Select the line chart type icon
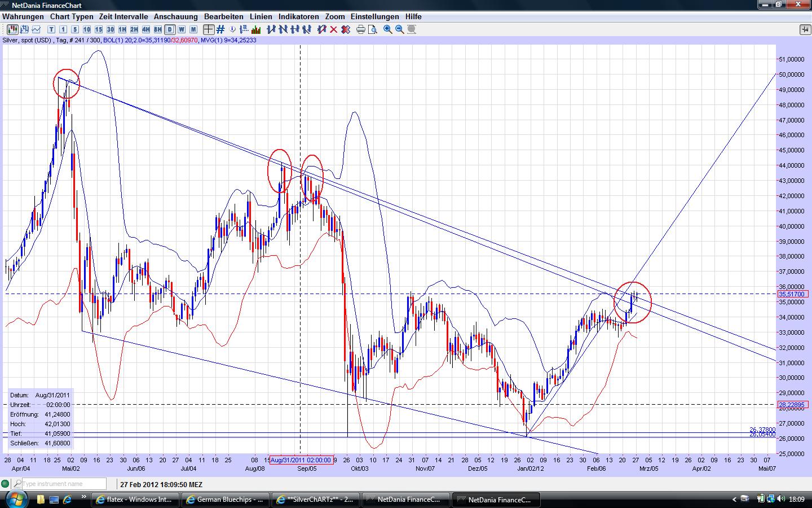The height and width of the screenshot is (508, 812). click(x=37, y=29)
